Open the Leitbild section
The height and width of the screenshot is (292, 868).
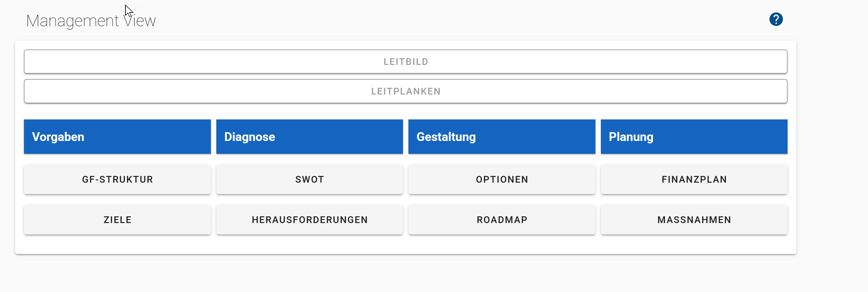tap(405, 62)
